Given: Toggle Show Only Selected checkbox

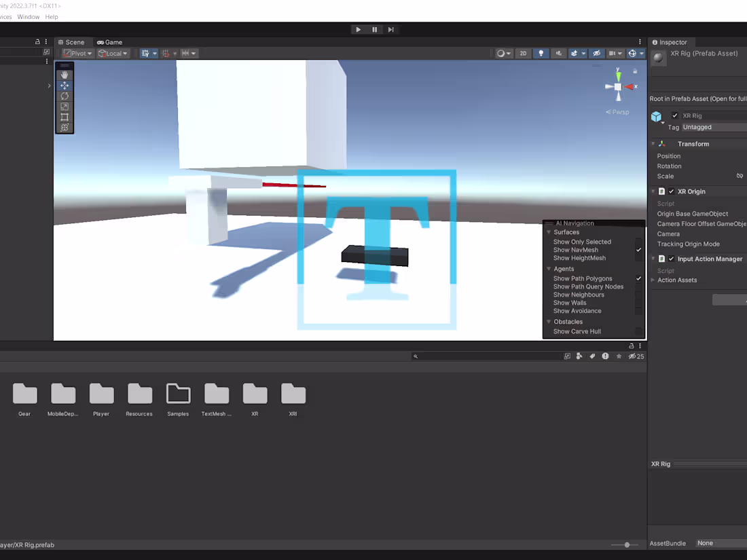Looking at the screenshot, I should pos(638,242).
